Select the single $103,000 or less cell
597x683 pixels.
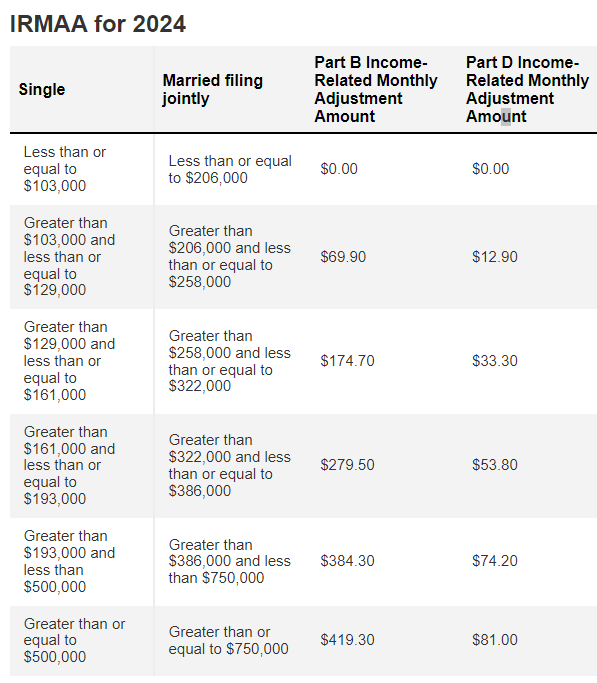pyautogui.click(x=64, y=169)
